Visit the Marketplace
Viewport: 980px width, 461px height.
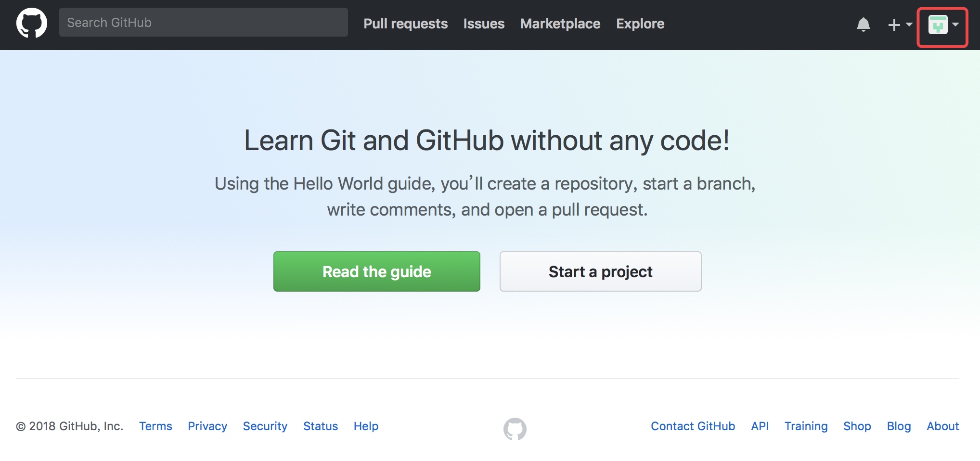560,24
